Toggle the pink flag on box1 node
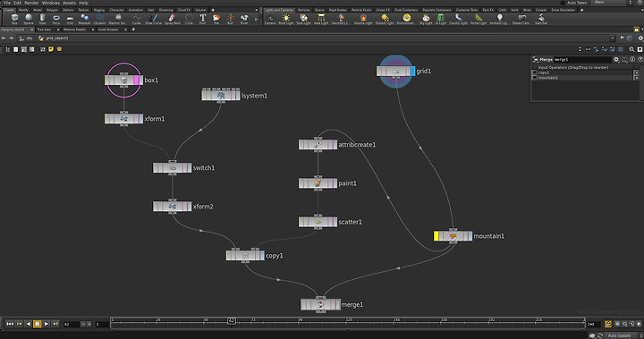The image size is (644, 339). pos(136,81)
